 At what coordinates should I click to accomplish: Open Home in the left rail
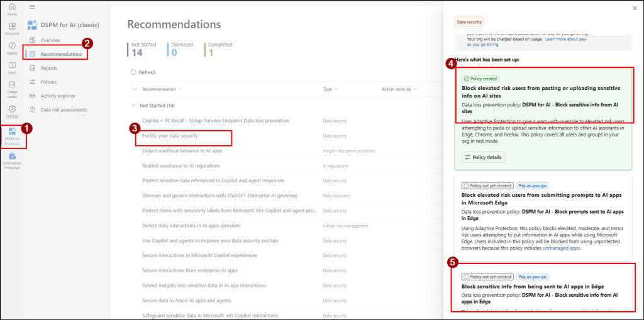13,9
